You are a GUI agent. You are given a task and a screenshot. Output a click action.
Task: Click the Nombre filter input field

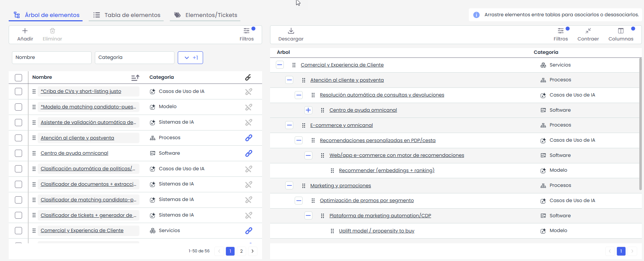(x=52, y=57)
